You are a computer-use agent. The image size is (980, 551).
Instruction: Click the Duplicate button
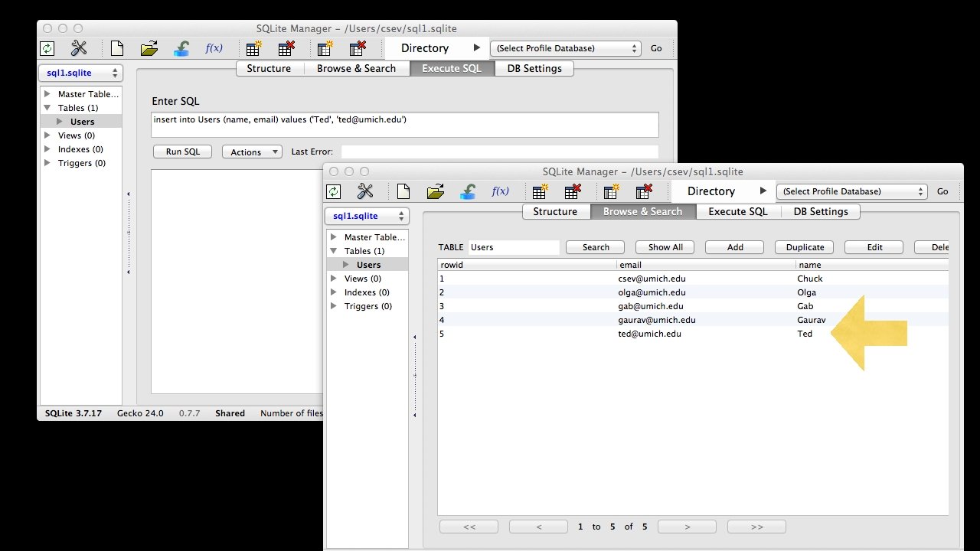coord(805,247)
